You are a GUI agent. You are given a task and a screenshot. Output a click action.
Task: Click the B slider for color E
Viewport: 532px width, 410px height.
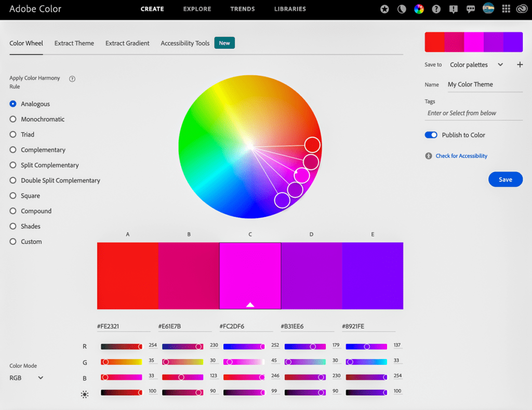tap(366, 377)
